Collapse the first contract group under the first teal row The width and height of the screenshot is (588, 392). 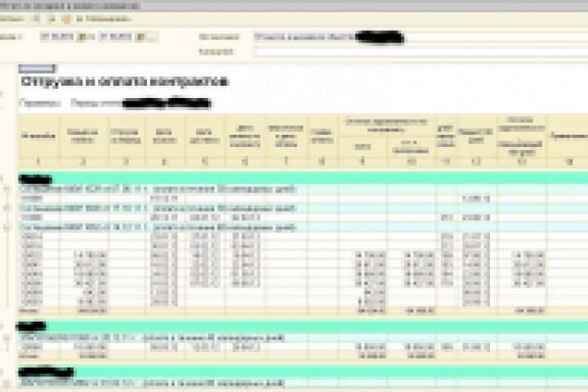7,189
